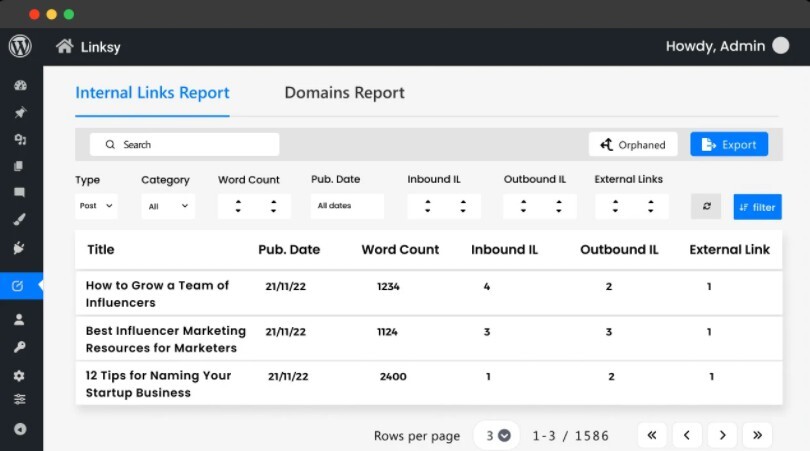The width and height of the screenshot is (810, 451).
Task: Open the Rows per page dropdown
Action: (497, 435)
